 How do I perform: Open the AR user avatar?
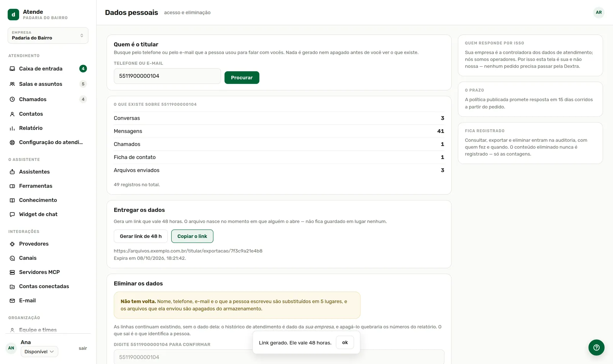599,12
